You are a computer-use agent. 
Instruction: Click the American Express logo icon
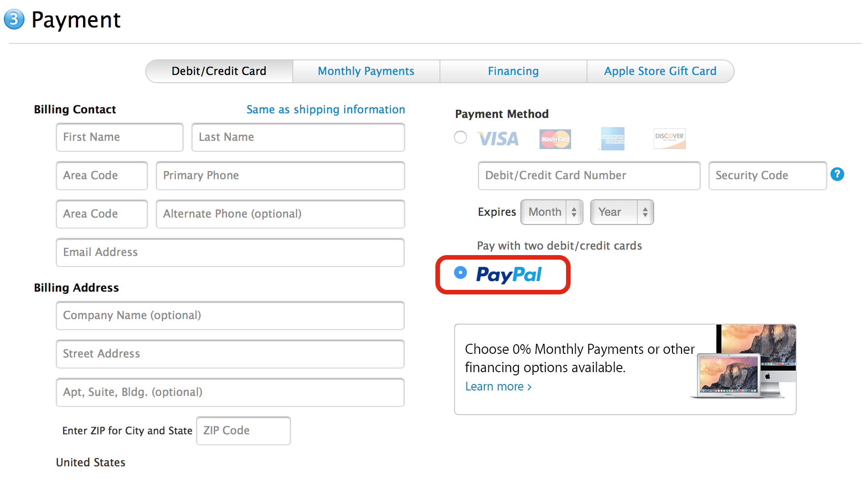[613, 139]
